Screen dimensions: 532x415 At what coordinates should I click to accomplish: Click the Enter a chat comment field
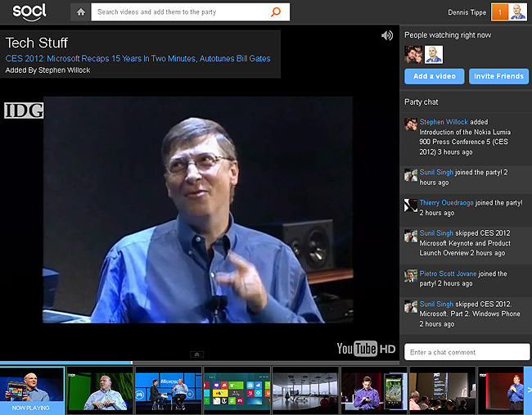pos(467,352)
